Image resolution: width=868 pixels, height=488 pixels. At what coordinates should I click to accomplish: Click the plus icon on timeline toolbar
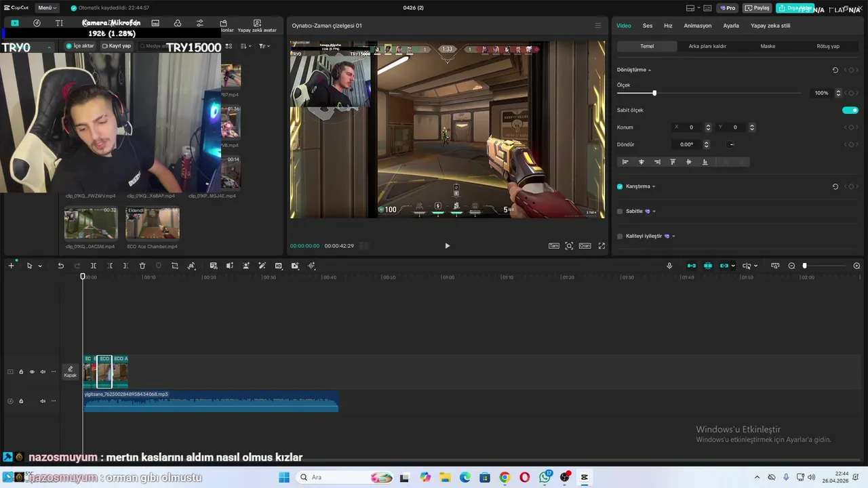pyautogui.click(x=11, y=266)
